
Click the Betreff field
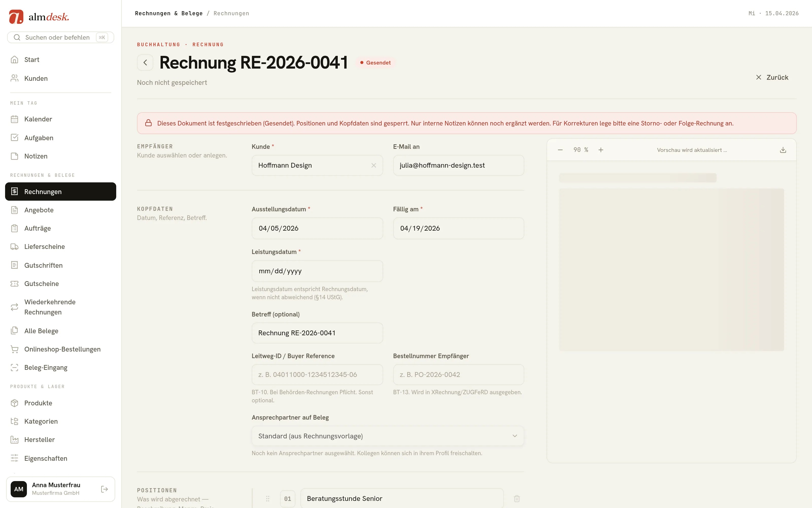pyautogui.click(x=317, y=333)
